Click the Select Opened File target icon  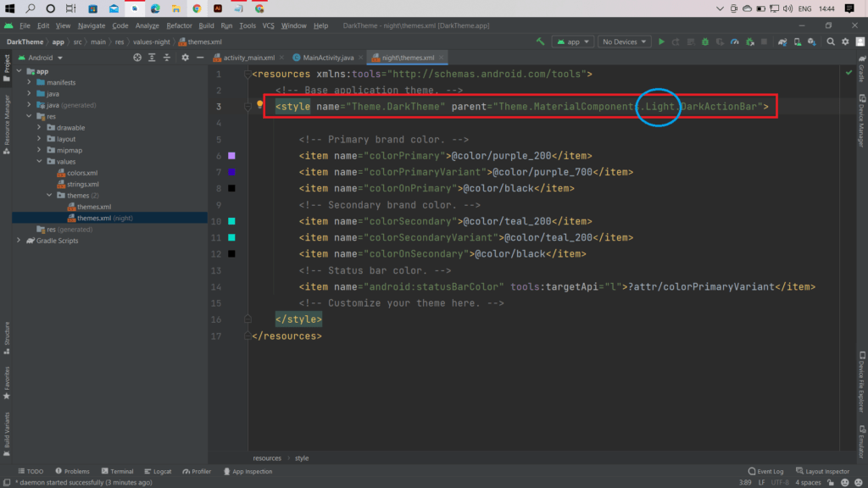click(137, 58)
